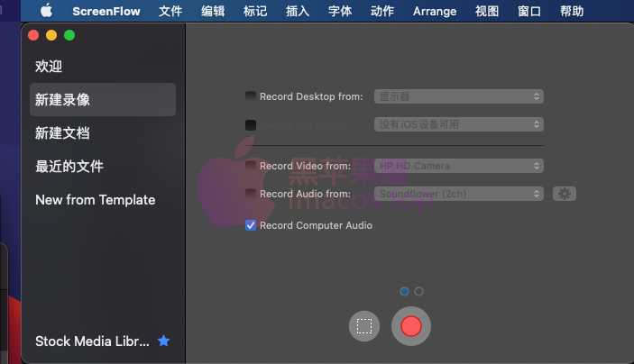The width and height of the screenshot is (634, 364).
Task: Switch to second page indicator dot
Action: click(418, 291)
